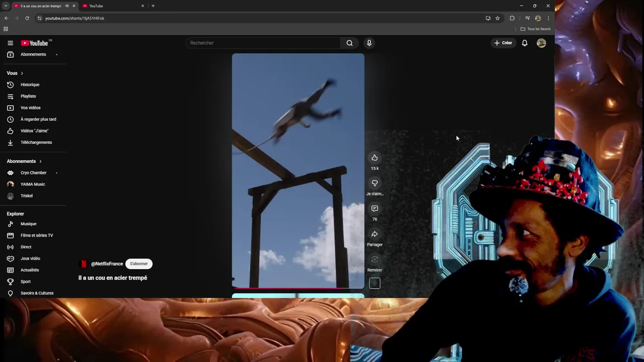This screenshot has height=362, width=644.
Task: Close the second YouTube tab
Action: coord(142,6)
